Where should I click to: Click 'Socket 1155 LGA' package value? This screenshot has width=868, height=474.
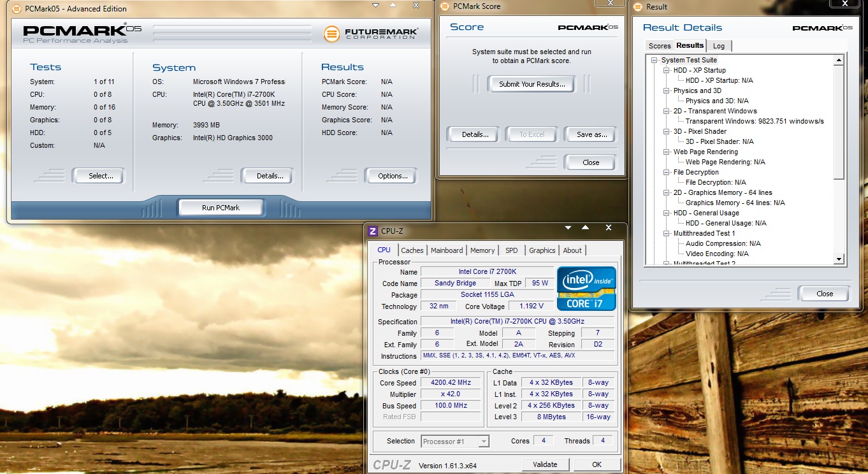487,295
